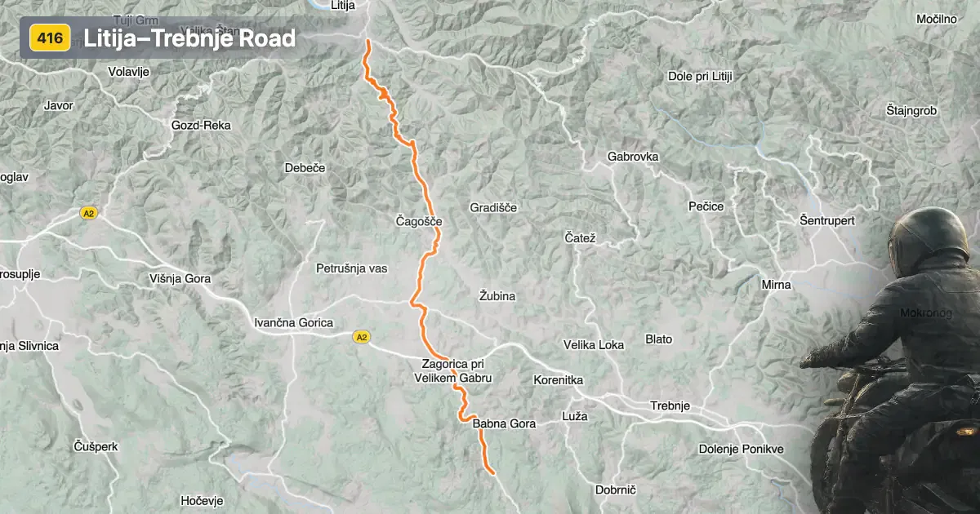Click the orange route's northern start point
980x514 pixels.
click(x=367, y=41)
